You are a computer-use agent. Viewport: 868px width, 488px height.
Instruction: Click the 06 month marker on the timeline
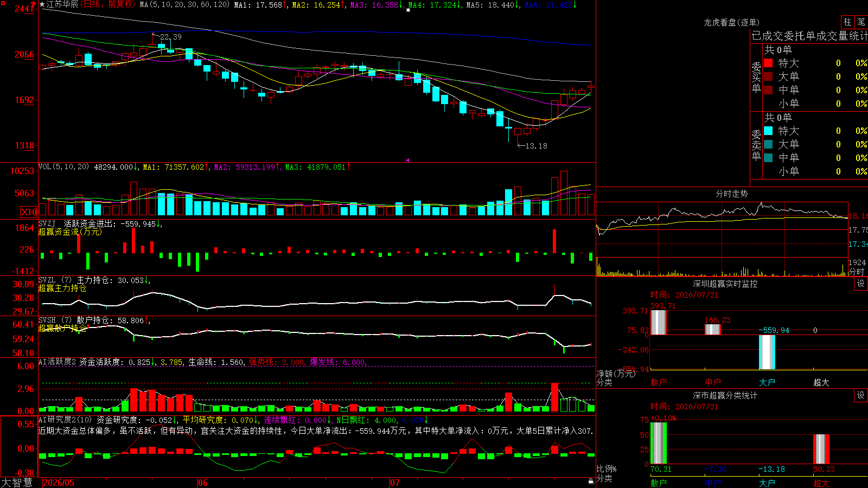click(203, 483)
